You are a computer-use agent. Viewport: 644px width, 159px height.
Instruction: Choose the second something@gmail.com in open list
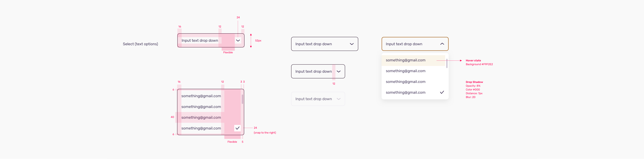(x=406, y=71)
